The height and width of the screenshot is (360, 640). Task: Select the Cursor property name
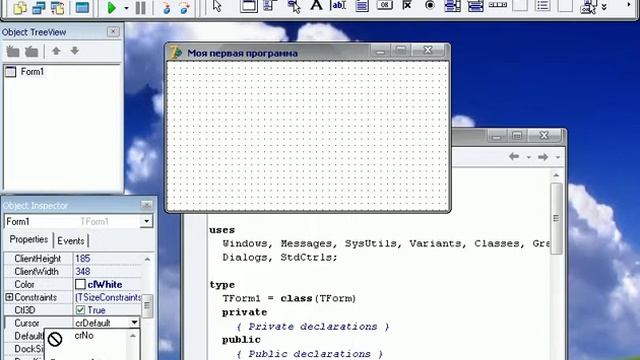coord(27,323)
